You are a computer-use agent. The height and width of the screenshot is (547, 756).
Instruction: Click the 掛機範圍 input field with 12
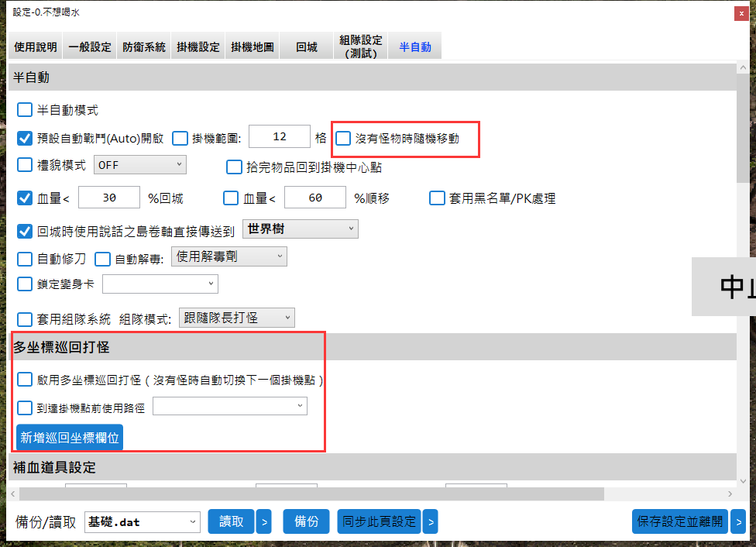pos(280,137)
